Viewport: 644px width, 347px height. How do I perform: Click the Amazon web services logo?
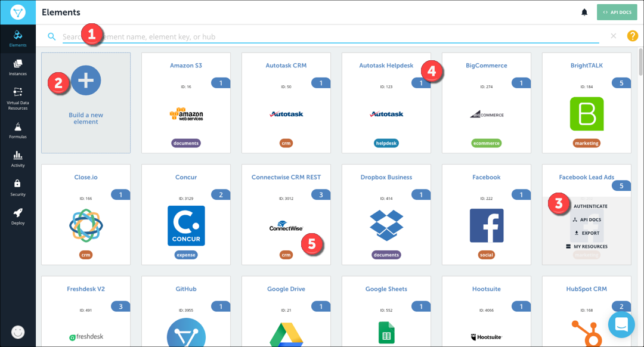pyautogui.click(x=186, y=114)
